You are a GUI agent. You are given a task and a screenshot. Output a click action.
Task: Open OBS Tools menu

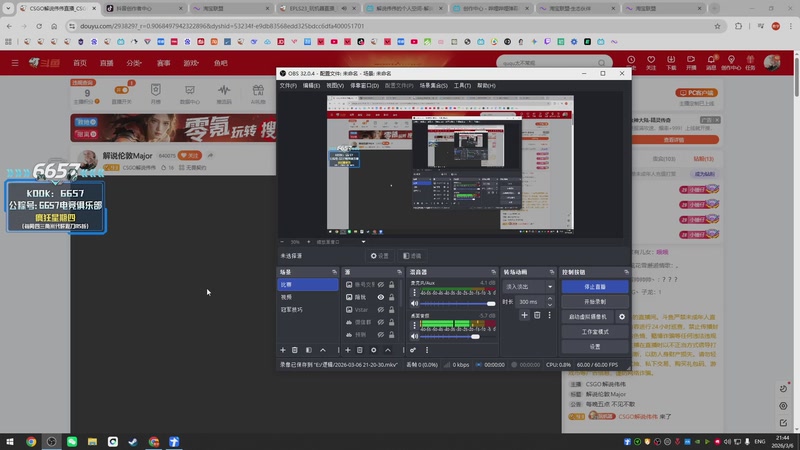point(462,86)
